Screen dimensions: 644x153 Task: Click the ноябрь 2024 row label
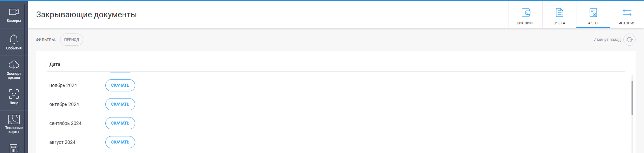tap(63, 85)
